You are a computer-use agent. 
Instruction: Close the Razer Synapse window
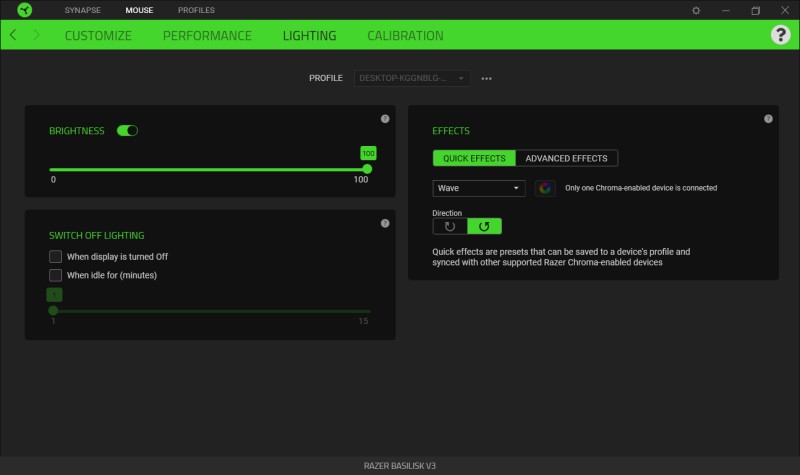(785, 10)
